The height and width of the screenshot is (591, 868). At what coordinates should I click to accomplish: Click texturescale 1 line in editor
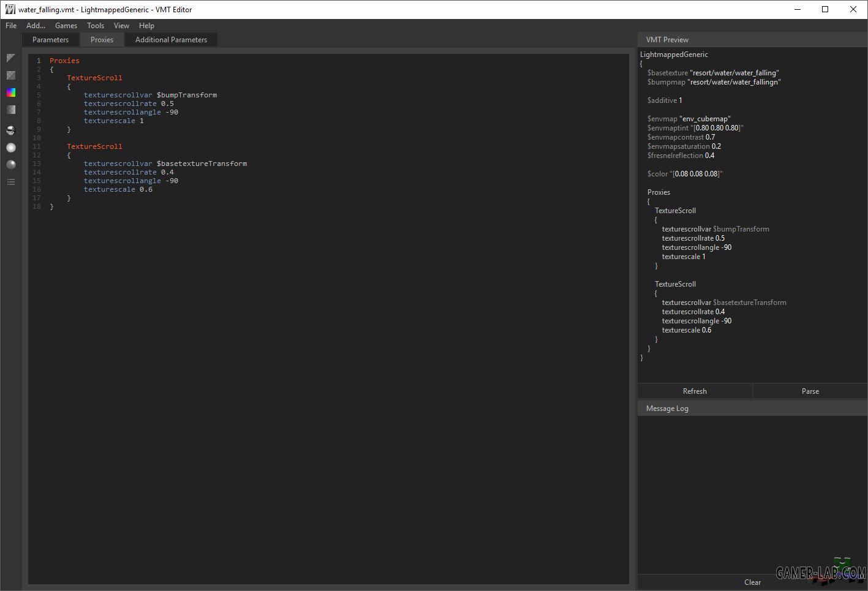(x=114, y=121)
